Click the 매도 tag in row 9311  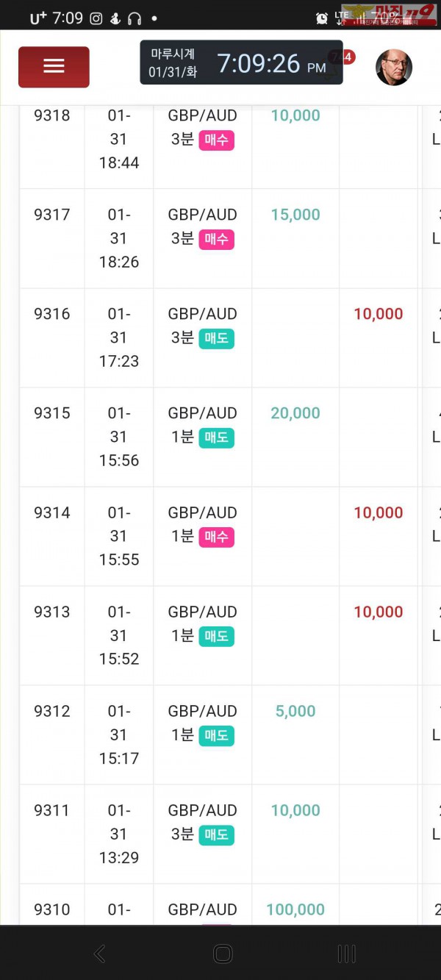pyautogui.click(x=216, y=834)
